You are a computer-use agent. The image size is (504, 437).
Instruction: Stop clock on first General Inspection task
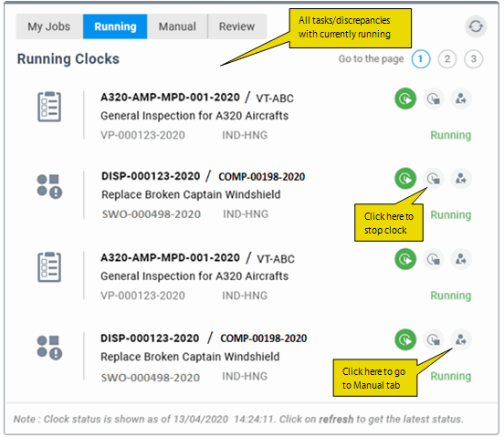(x=434, y=99)
